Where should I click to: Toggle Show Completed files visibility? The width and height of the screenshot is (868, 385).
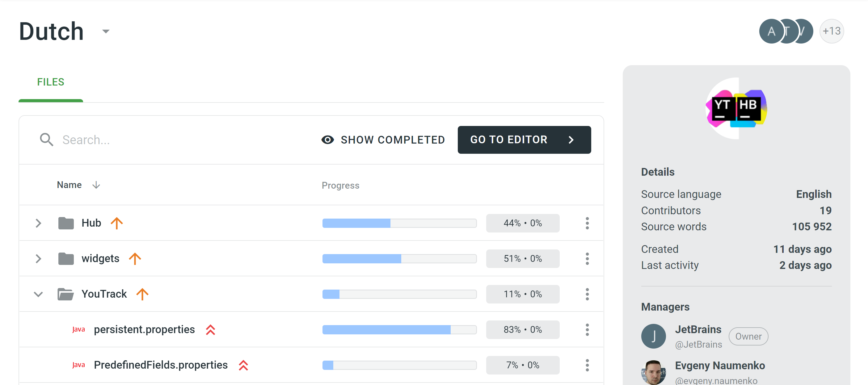(x=383, y=140)
